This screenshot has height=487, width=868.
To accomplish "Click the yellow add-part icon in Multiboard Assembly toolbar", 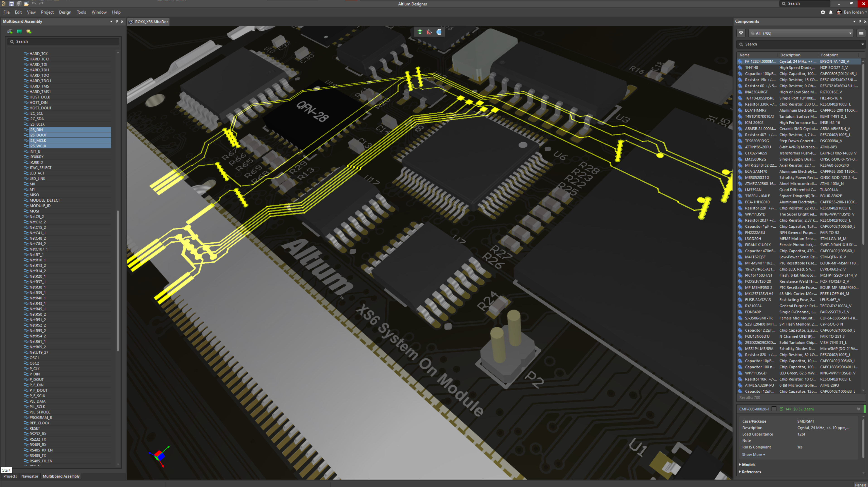I will 29,32.
